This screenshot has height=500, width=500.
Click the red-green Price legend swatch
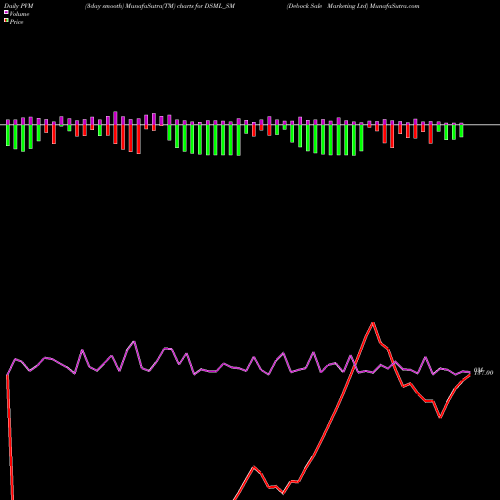[6, 21]
